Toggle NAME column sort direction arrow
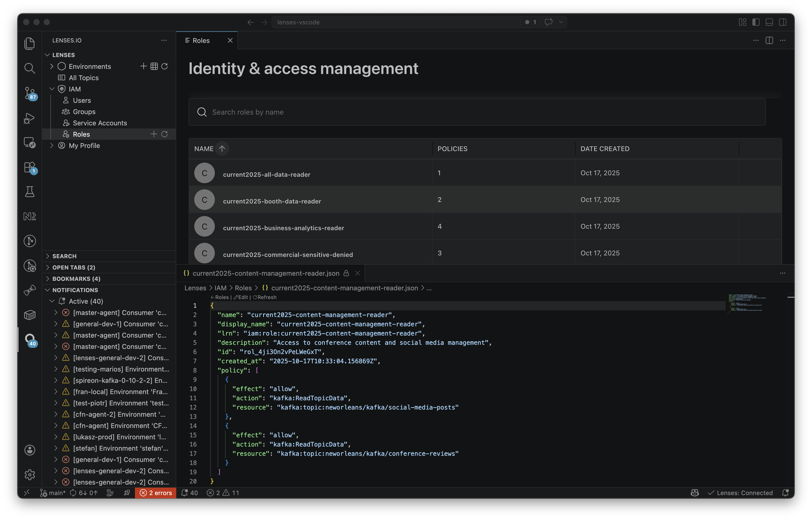 pos(222,148)
